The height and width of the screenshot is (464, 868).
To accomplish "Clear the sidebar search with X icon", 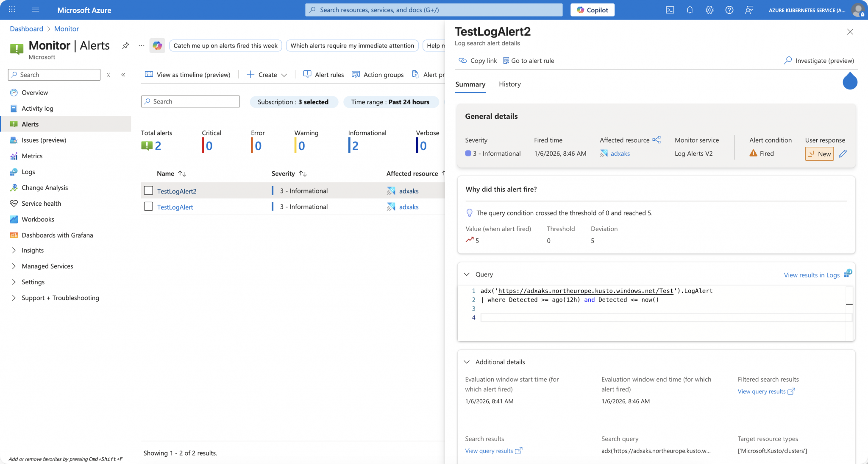I will coord(108,75).
